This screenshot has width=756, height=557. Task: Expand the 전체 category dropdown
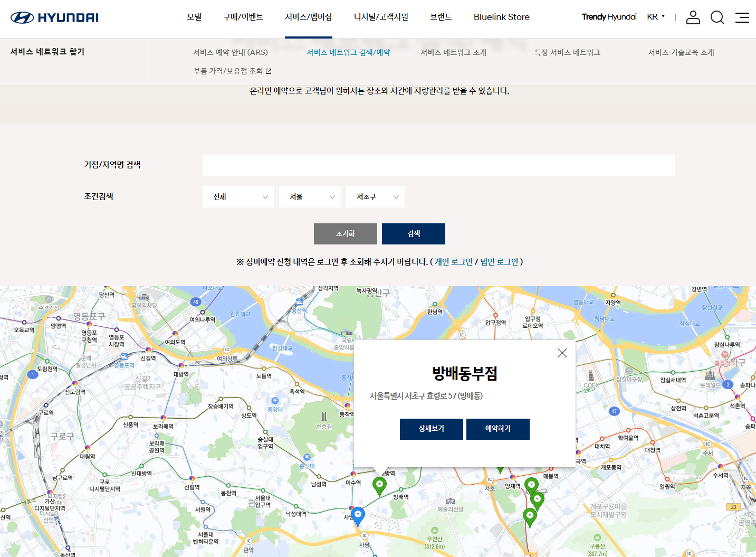238,197
